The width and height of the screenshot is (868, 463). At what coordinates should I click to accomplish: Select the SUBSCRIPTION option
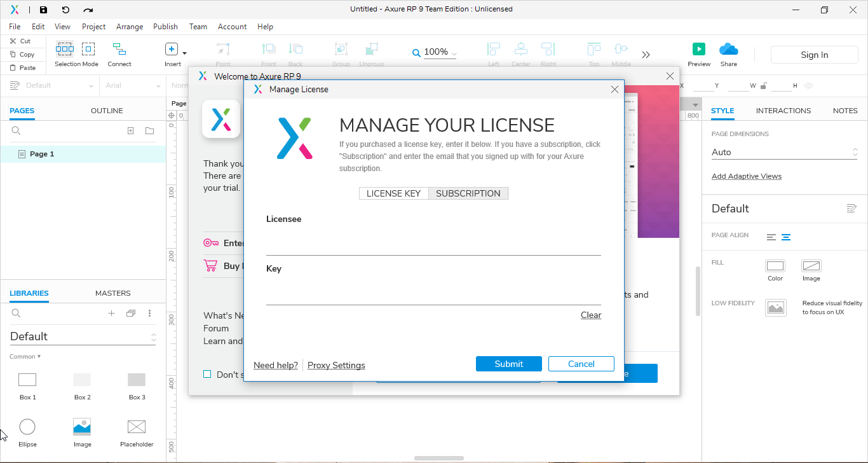[468, 193]
